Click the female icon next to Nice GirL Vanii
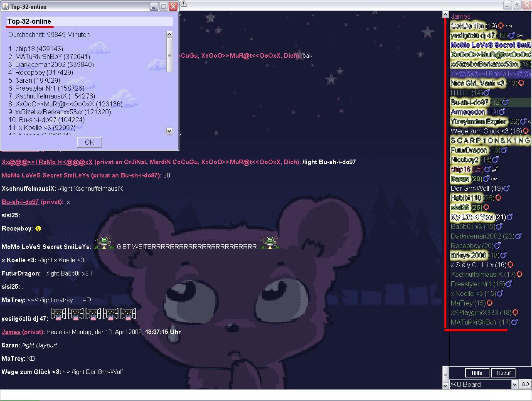Screen dimensions: 532x401 click(521, 83)
